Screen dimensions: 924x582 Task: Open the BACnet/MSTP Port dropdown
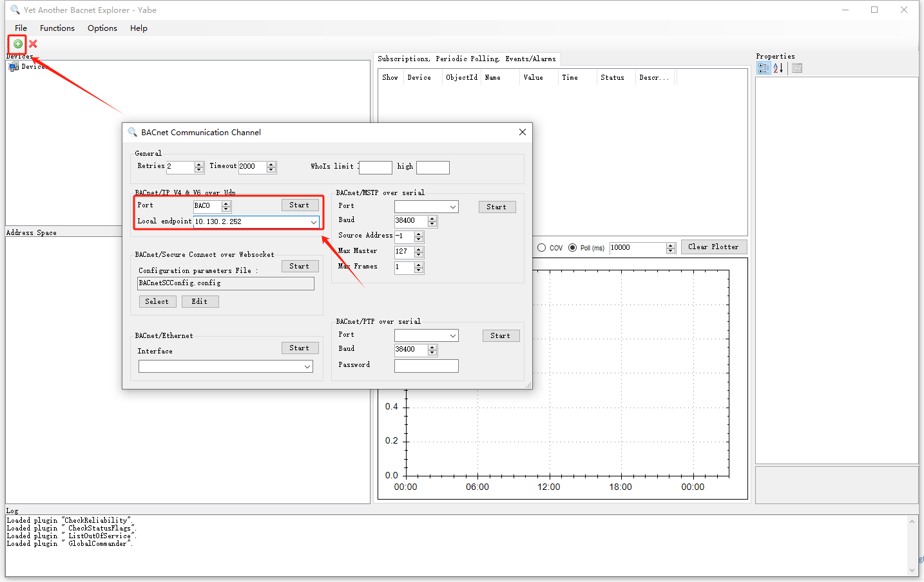pyautogui.click(x=453, y=207)
